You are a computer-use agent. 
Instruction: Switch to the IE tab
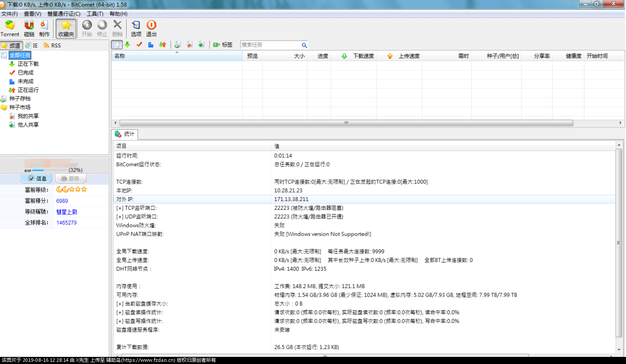(32, 45)
